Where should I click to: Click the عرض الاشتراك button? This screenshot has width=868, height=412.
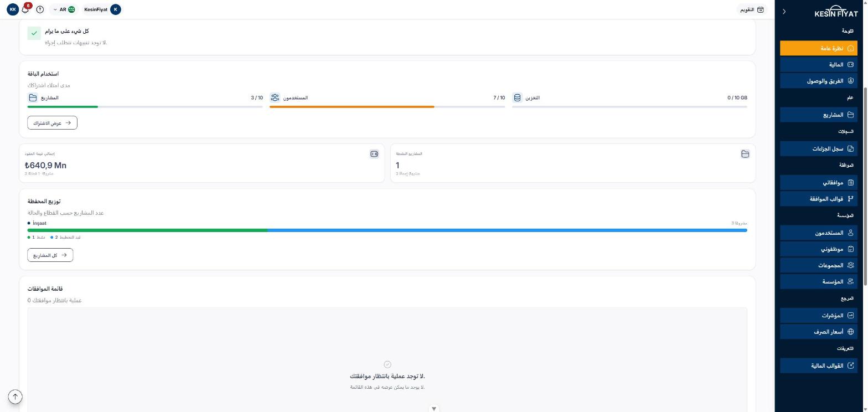click(x=52, y=123)
